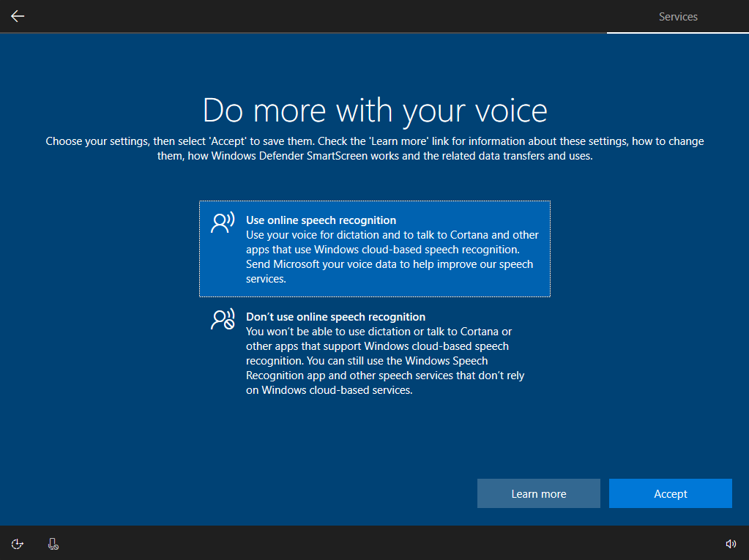This screenshot has height=560, width=749.
Task: Go back using the arrow icon
Action: coord(18,16)
